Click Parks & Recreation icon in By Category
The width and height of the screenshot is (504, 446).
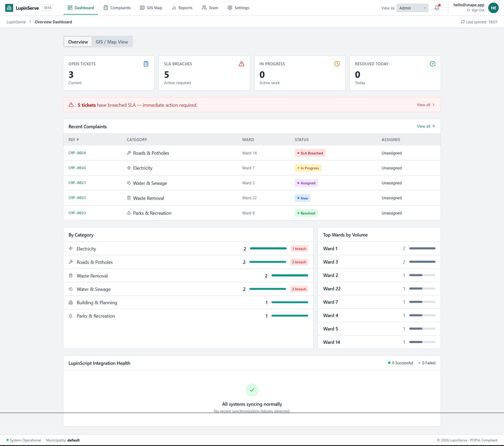[71, 316]
